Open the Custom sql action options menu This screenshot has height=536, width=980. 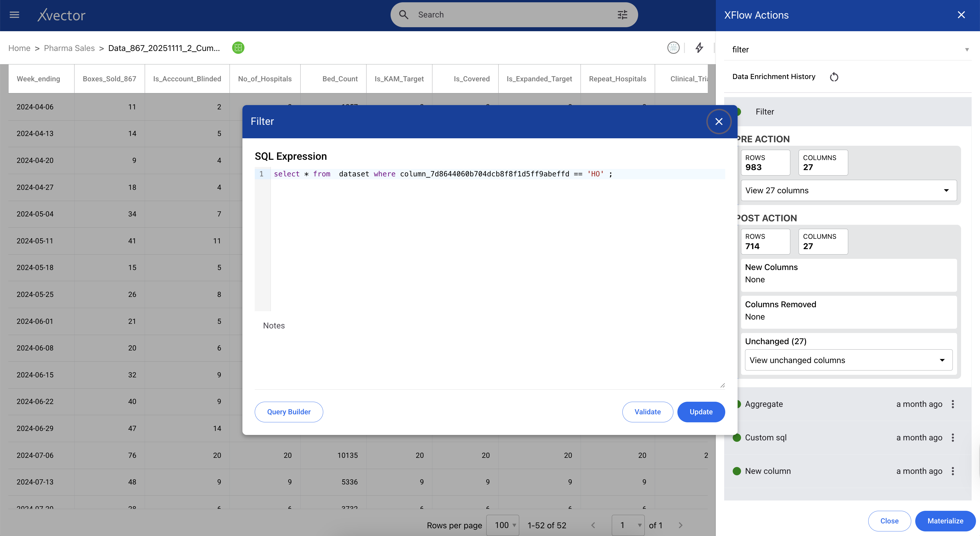pyautogui.click(x=953, y=438)
